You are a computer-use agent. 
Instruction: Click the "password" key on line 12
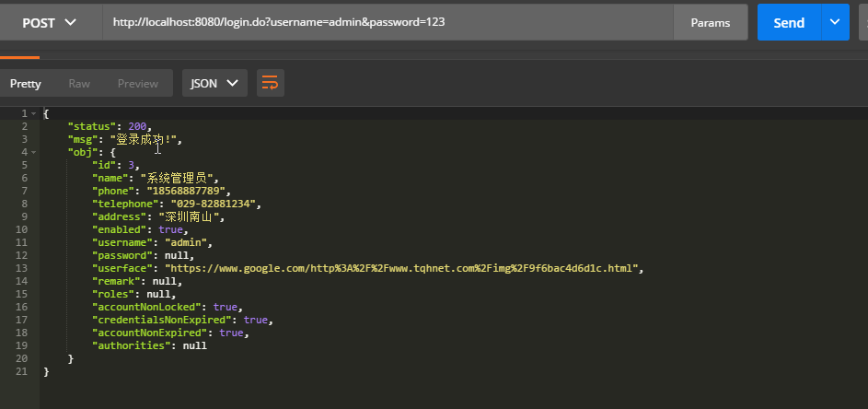coord(122,255)
